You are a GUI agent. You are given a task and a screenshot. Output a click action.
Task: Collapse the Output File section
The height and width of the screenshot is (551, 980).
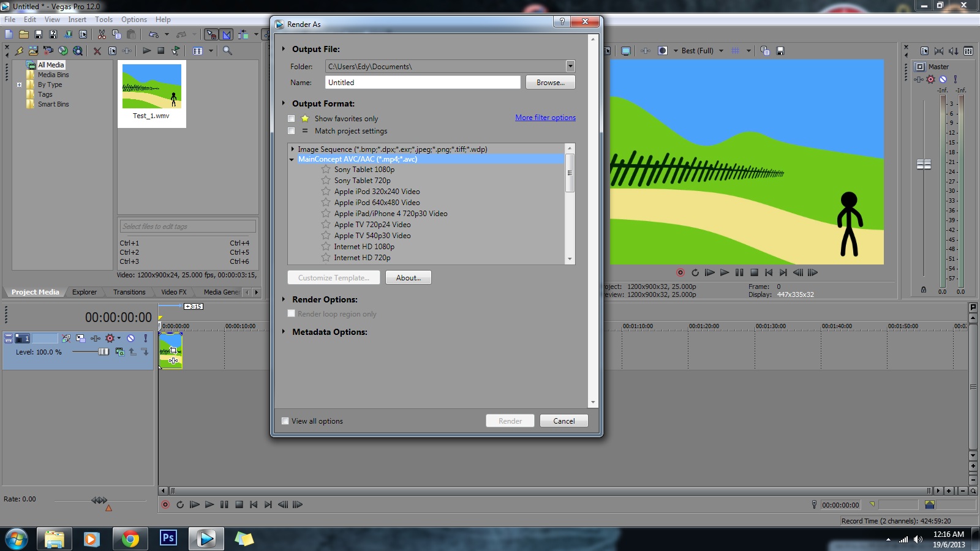[x=284, y=49]
